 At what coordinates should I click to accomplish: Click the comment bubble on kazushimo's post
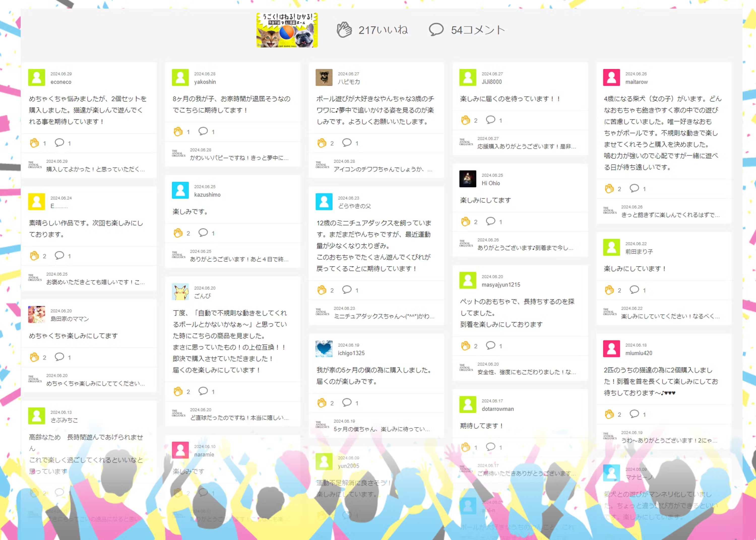(x=203, y=233)
